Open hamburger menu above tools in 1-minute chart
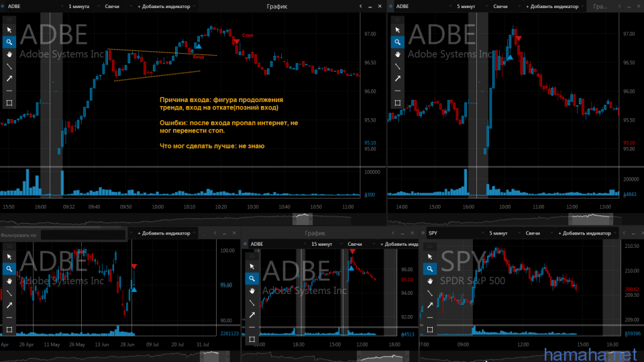 pyautogui.click(x=9, y=19)
